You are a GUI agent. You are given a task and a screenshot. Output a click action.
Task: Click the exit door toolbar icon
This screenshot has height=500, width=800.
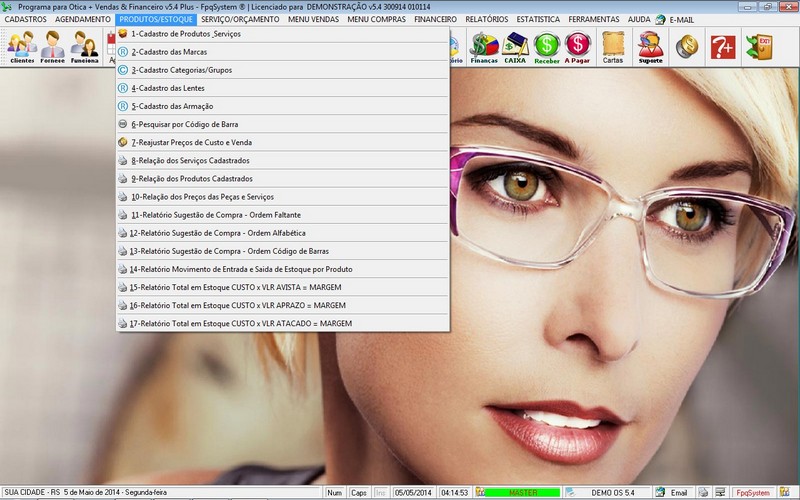(x=759, y=47)
